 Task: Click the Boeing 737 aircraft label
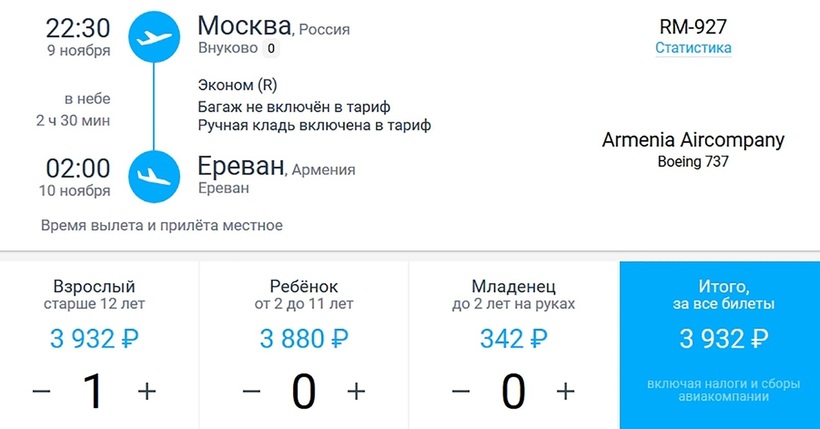(x=693, y=161)
